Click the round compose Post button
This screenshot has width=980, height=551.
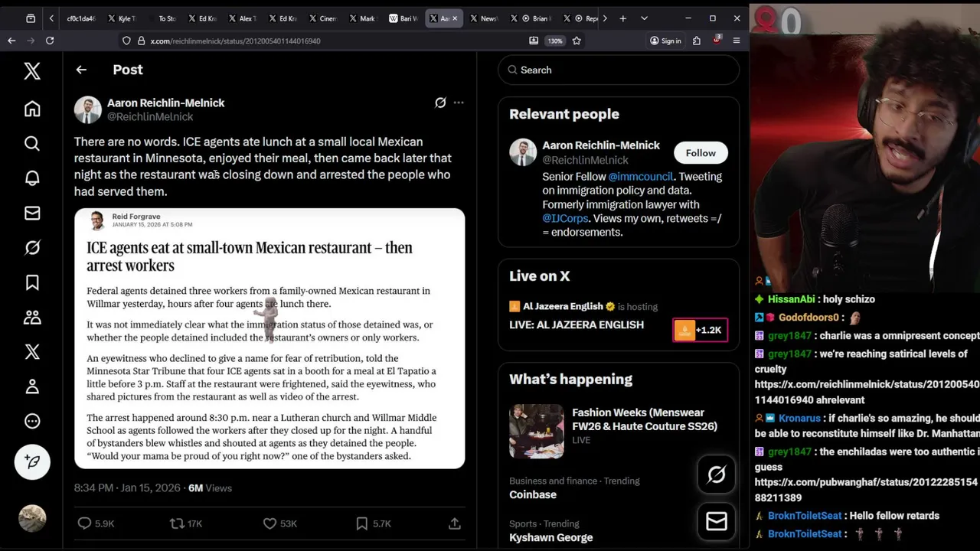(x=32, y=461)
